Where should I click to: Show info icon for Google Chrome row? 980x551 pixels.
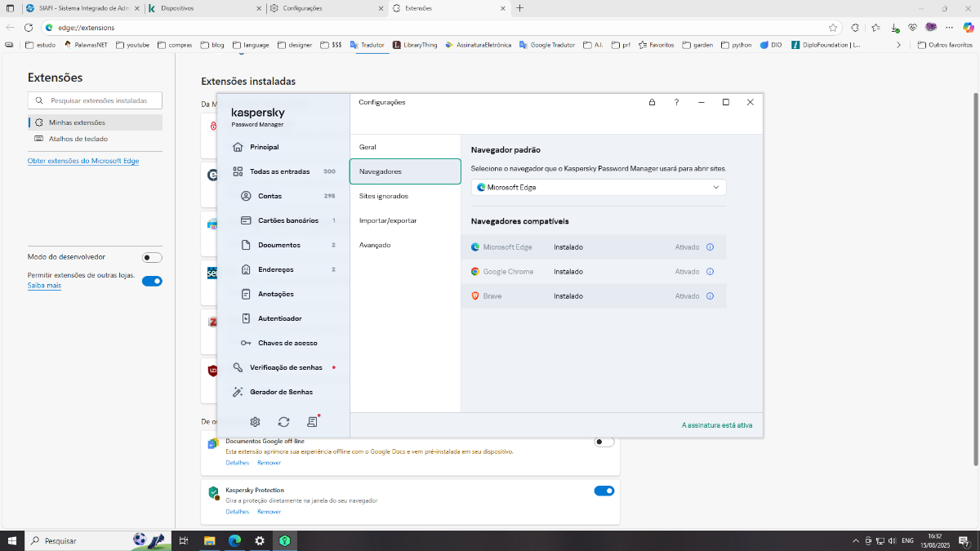pos(710,272)
